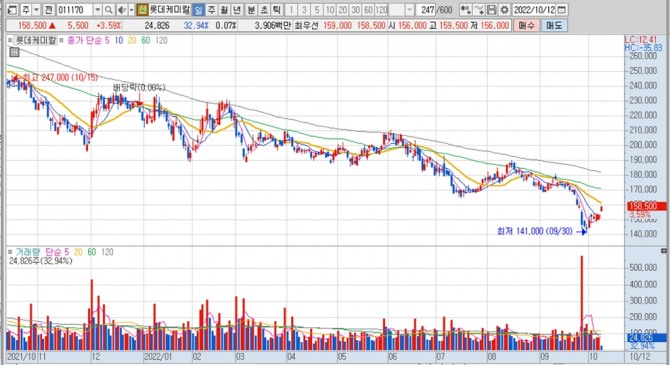The width and height of the screenshot is (670, 365).
Task: Expand the speaker options dropdown arrow
Action: coord(131,10)
